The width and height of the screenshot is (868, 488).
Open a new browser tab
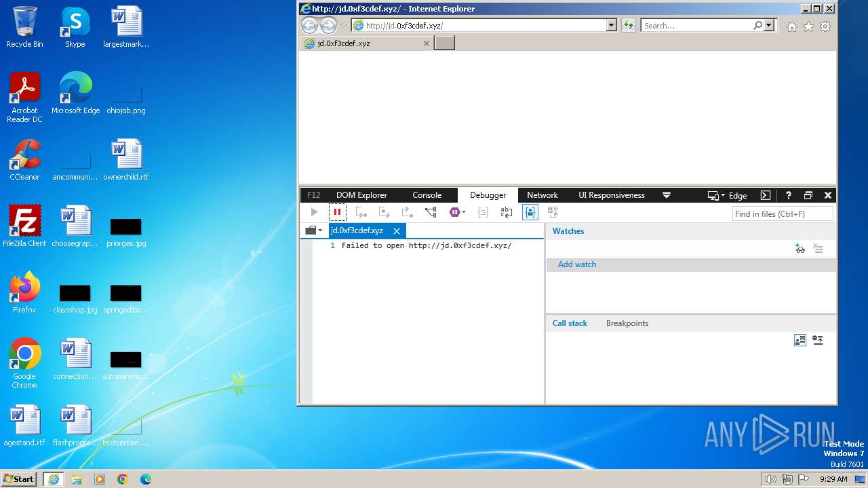[444, 43]
